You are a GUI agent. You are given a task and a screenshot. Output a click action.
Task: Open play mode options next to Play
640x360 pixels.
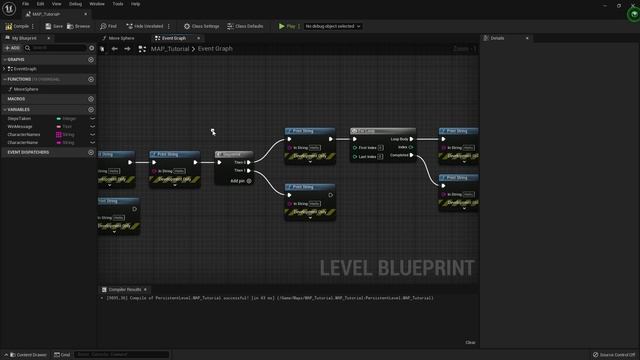299,26
